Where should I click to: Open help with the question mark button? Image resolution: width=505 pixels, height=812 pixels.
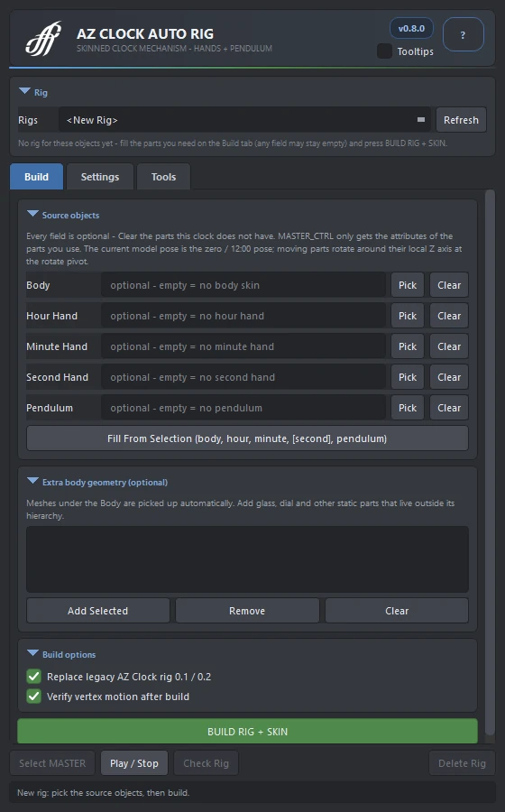(464, 34)
